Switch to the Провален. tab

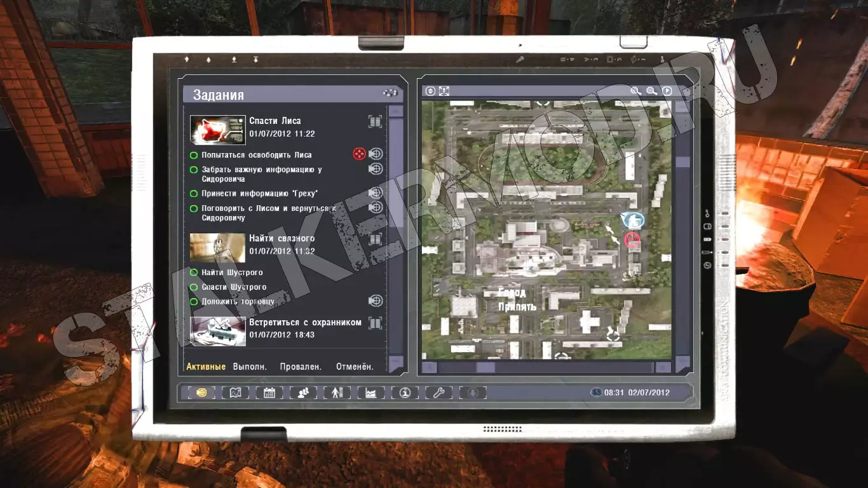click(x=301, y=367)
